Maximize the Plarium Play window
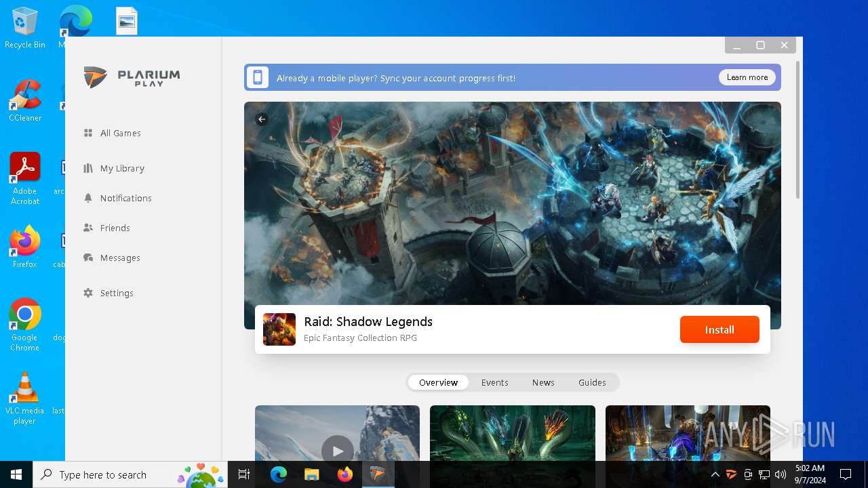868x488 pixels. coord(760,45)
